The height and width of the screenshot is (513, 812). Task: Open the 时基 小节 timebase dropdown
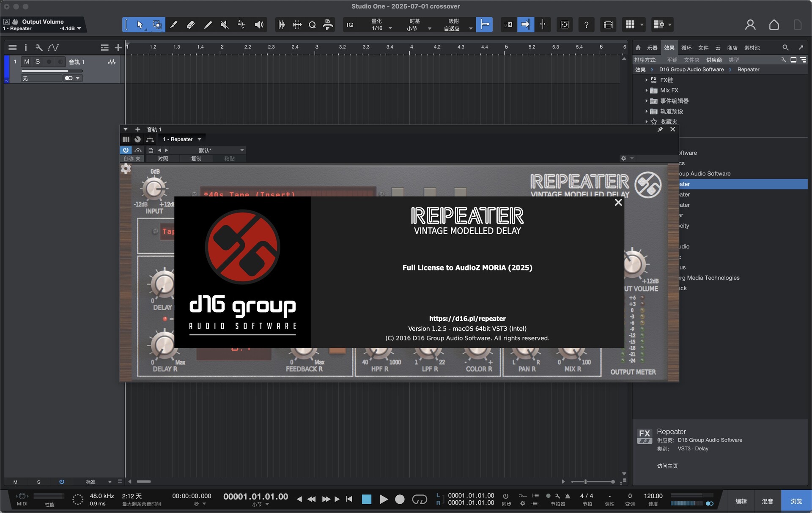click(419, 25)
